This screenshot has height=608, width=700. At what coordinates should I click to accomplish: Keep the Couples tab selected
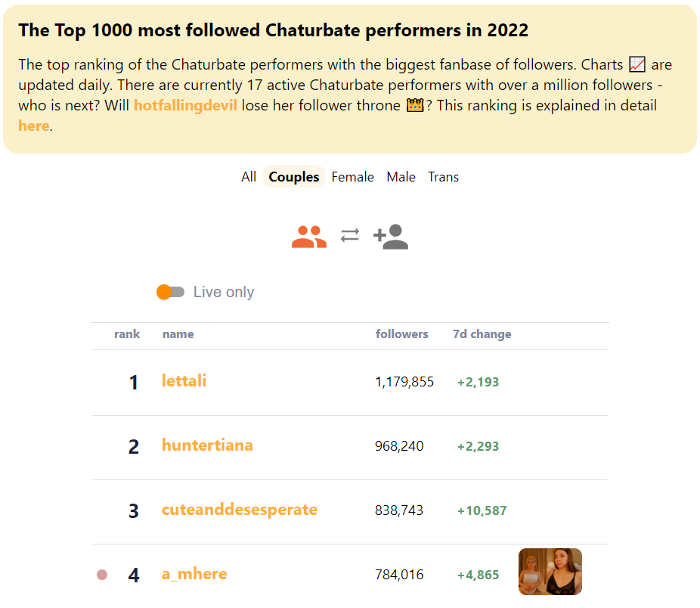[x=293, y=176]
